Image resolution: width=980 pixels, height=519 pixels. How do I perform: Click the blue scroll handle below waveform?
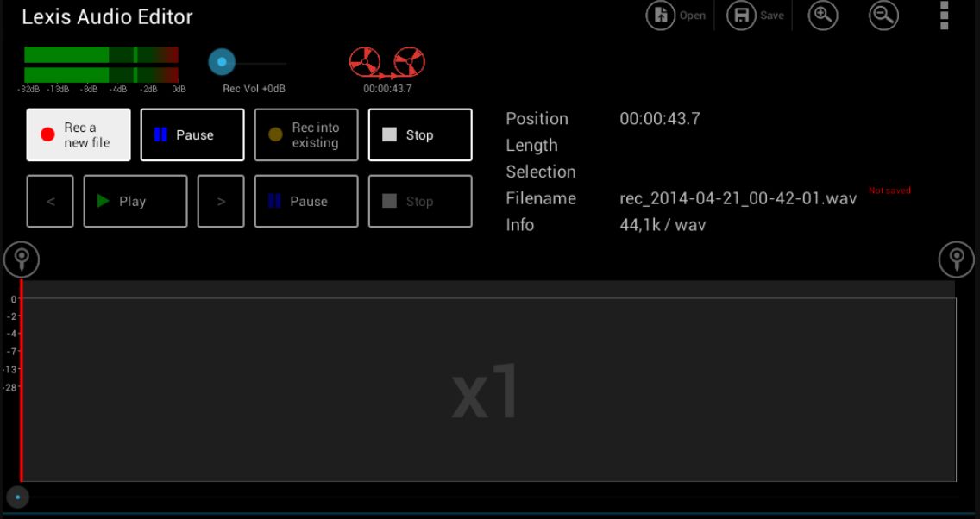17,497
